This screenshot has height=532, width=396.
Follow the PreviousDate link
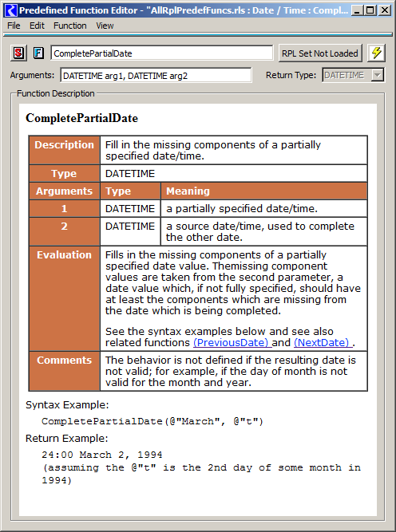pyautogui.click(x=232, y=343)
